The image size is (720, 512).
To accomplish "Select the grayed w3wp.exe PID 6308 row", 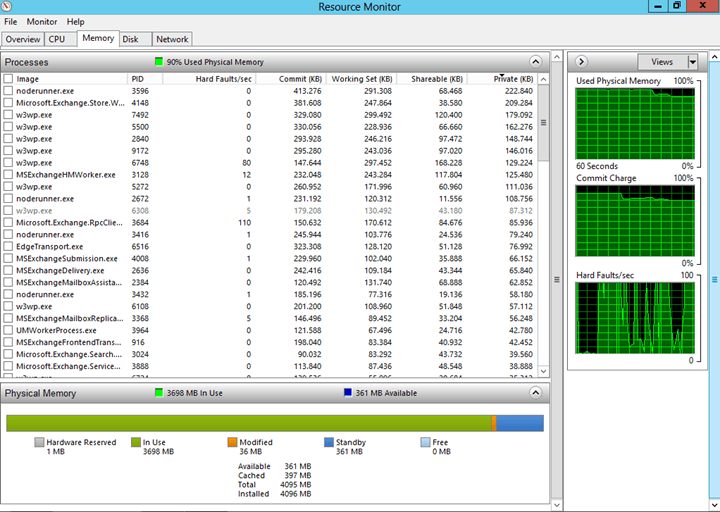I will (270, 211).
